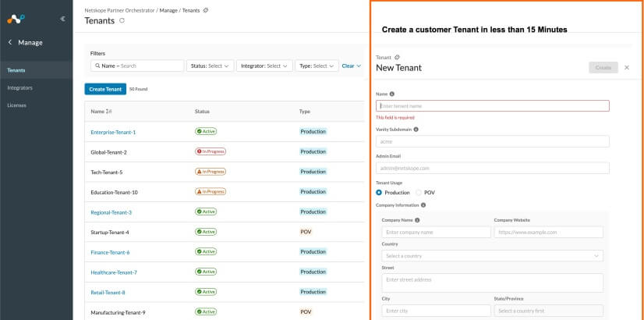
Task: Open the Integrator filter dropdown
Action: (x=264, y=66)
